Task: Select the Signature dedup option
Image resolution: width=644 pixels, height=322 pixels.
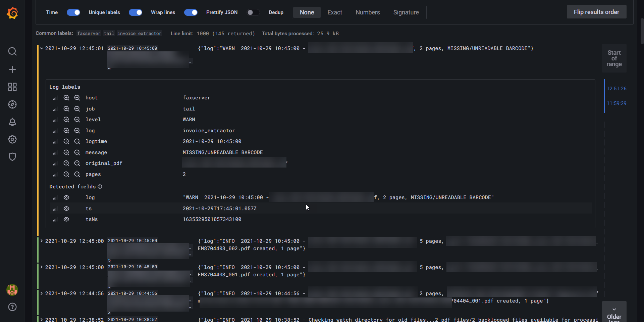Action: click(406, 12)
